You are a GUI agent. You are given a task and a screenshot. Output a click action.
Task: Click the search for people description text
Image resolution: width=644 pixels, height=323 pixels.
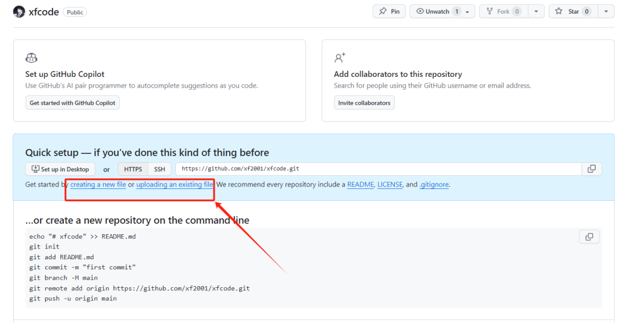(x=432, y=85)
